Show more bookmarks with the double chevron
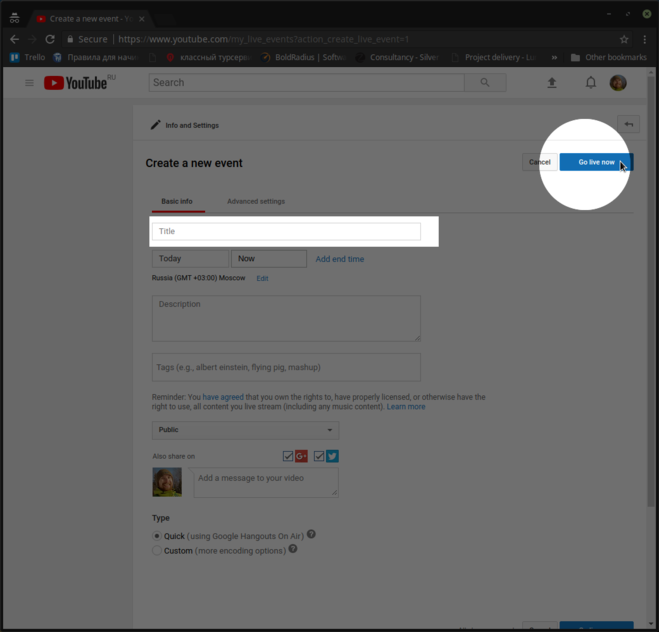The width and height of the screenshot is (659, 632). tap(554, 57)
